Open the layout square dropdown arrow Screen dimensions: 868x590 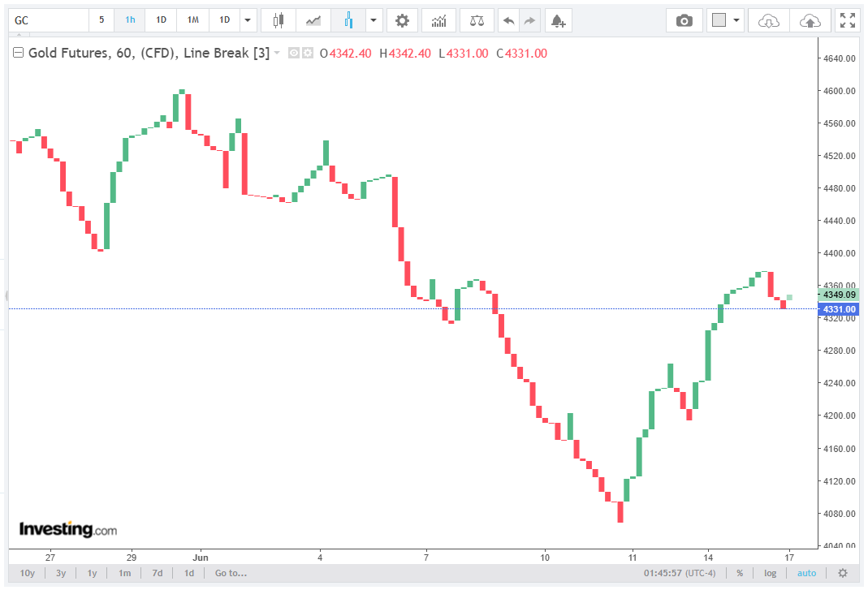pyautogui.click(x=736, y=20)
